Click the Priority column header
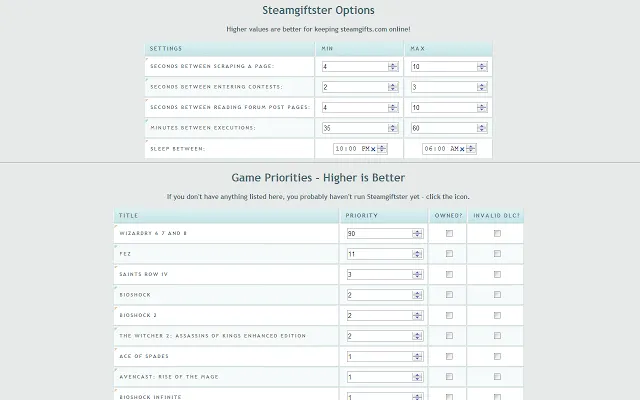The image size is (640, 400). click(x=362, y=216)
